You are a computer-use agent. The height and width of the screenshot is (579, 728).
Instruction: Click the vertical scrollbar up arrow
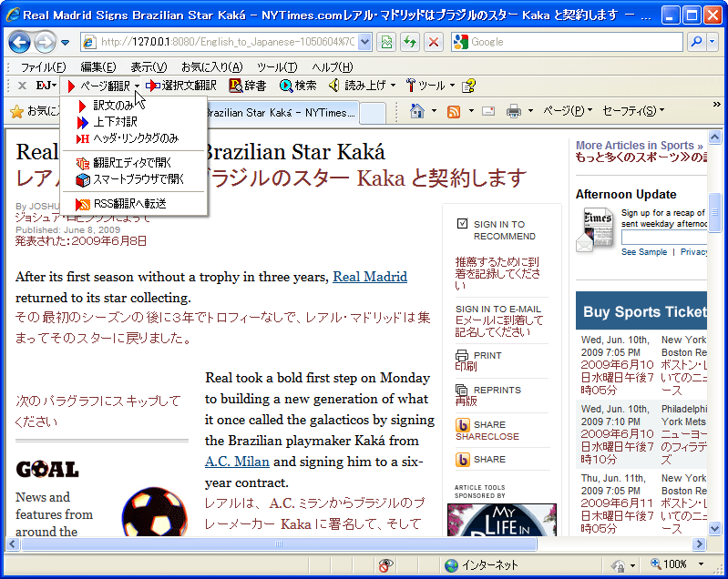pos(714,137)
